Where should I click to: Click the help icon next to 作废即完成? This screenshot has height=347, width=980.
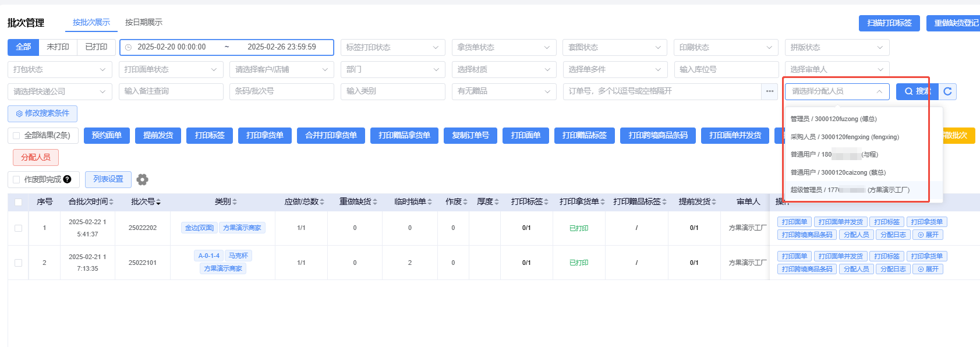(68, 179)
